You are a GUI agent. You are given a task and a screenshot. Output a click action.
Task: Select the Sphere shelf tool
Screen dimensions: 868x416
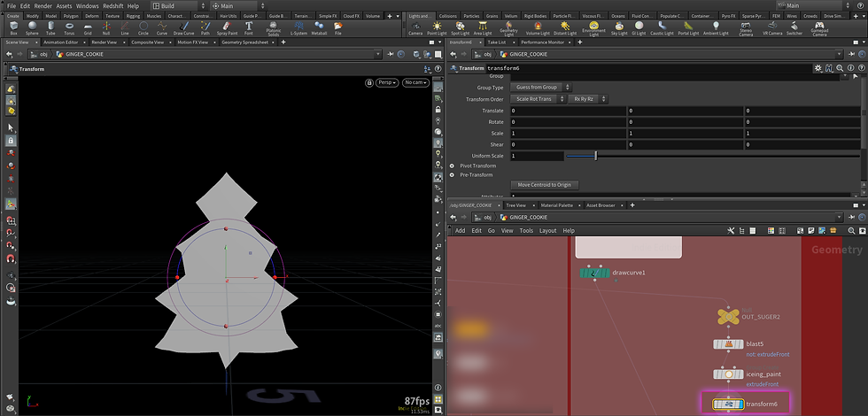pyautogui.click(x=32, y=28)
